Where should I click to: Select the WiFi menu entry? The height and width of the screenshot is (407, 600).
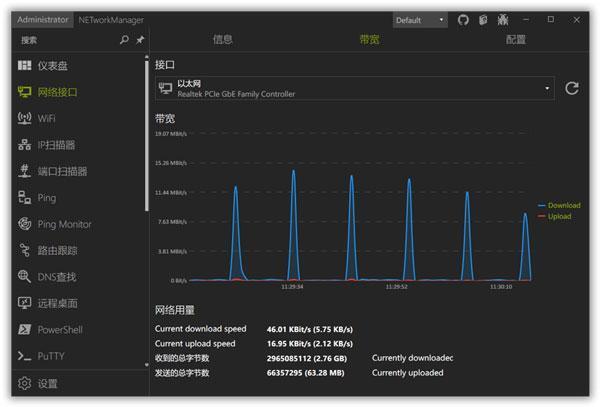(x=78, y=118)
